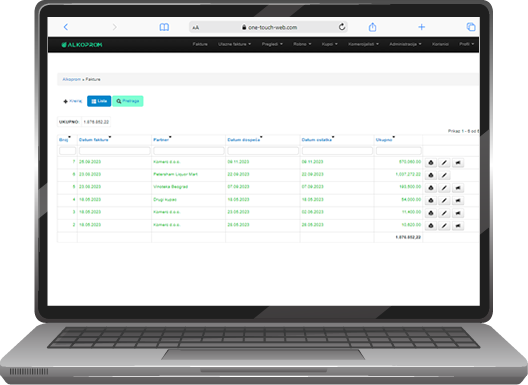Click the megaphone icon for invoice 5

pyautogui.click(x=458, y=188)
